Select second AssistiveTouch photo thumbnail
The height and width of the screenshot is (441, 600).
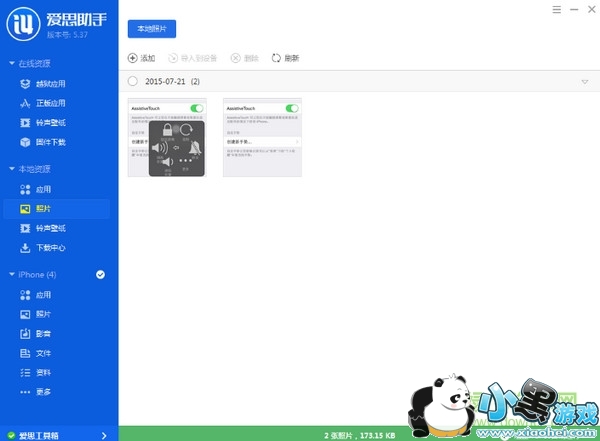coord(262,137)
